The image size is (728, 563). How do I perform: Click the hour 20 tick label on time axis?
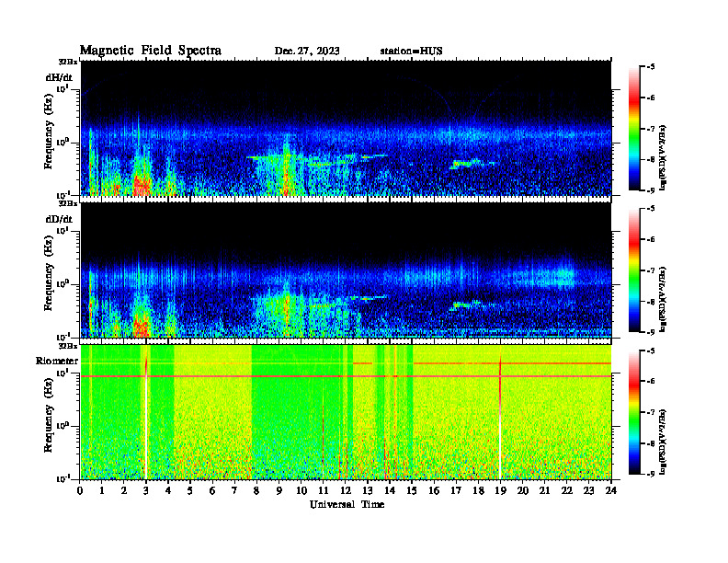point(523,490)
